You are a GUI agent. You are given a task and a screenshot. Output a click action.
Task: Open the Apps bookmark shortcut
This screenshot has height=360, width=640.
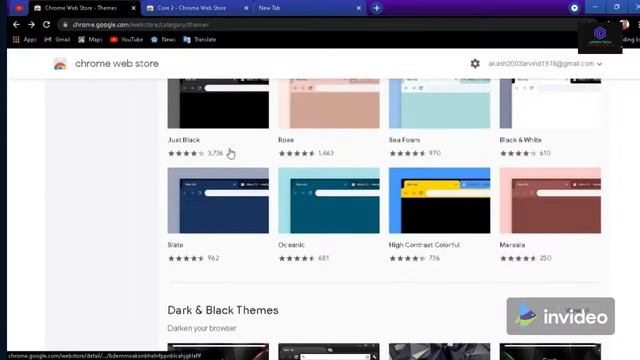(x=24, y=40)
